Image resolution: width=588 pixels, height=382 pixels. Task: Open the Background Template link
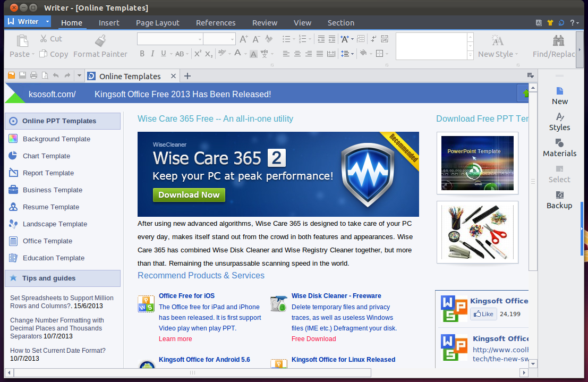coord(57,139)
